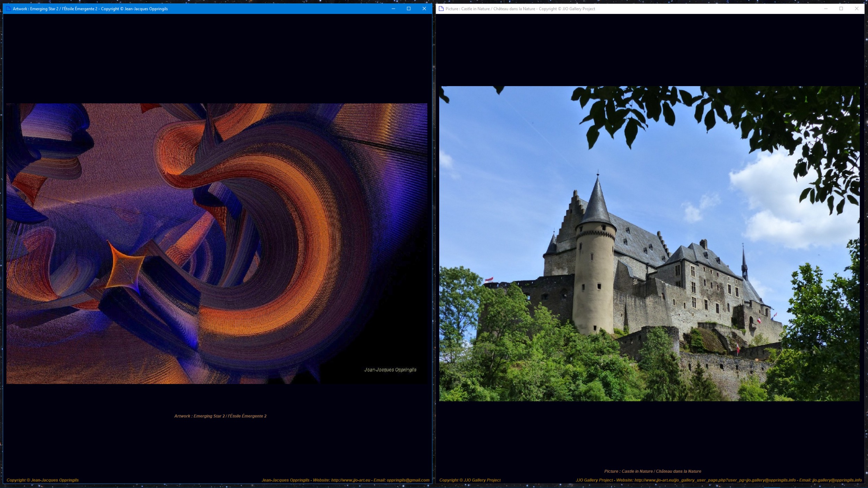Click the 'Picture : Castle in Nature' caption text

(652, 471)
